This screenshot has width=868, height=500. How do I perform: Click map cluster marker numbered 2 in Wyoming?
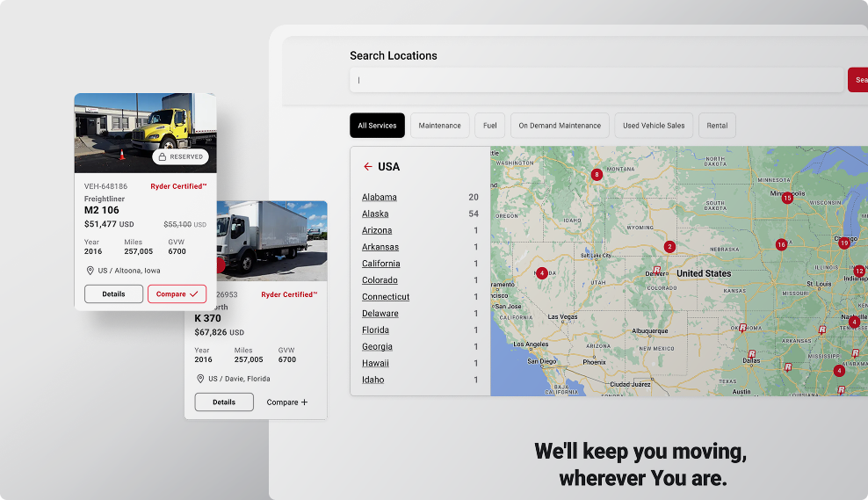[x=669, y=247]
